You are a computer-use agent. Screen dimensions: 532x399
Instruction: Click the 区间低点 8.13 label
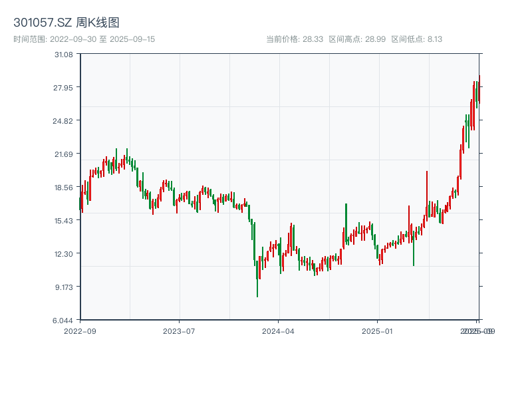tap(417, 39)
